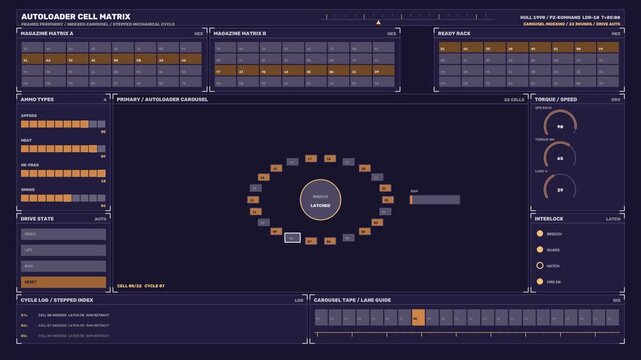The image size is (641, 360).
Task: Click the Autoloader Cell Matrix heading
Action: tap(76, 17)
